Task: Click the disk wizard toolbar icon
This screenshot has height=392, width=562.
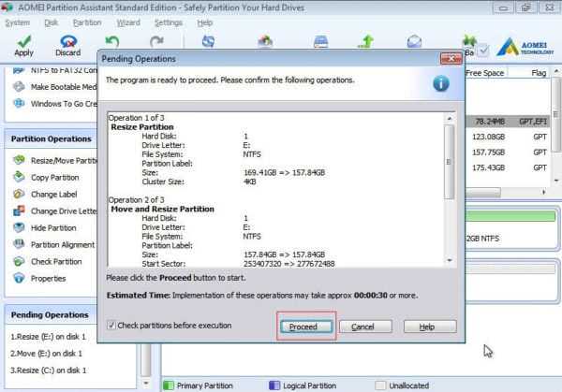Action: point(265,41)
